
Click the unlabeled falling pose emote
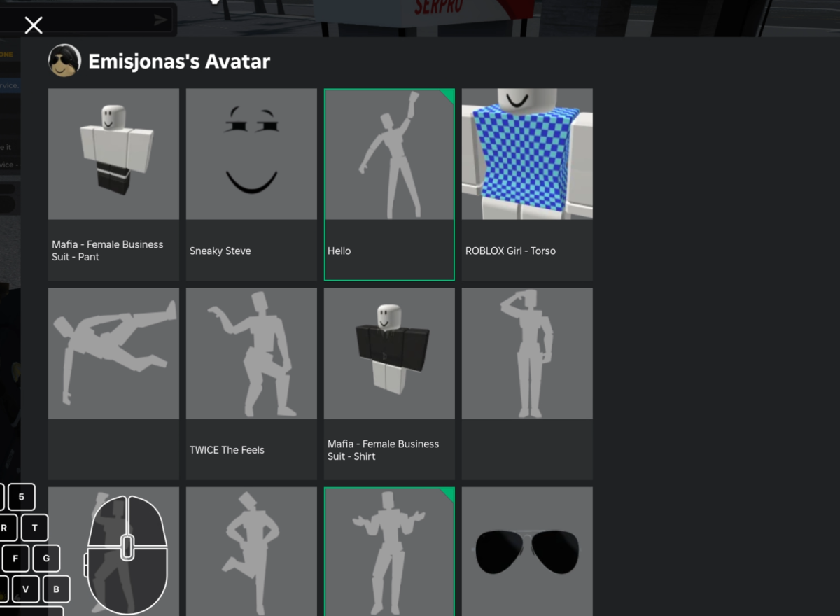click(x=113, y=383)
